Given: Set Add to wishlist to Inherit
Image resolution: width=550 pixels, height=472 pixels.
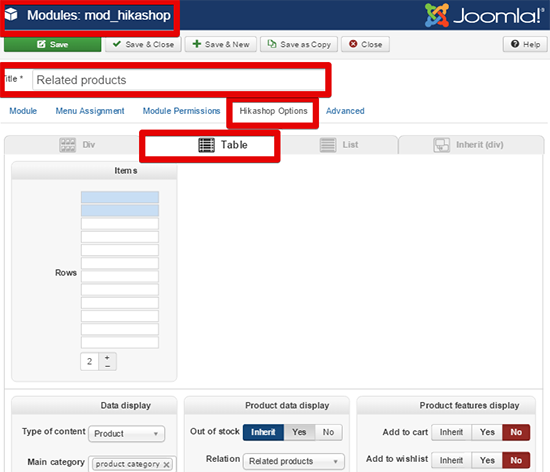Looking at the screenshot, I should coord(451,460).
